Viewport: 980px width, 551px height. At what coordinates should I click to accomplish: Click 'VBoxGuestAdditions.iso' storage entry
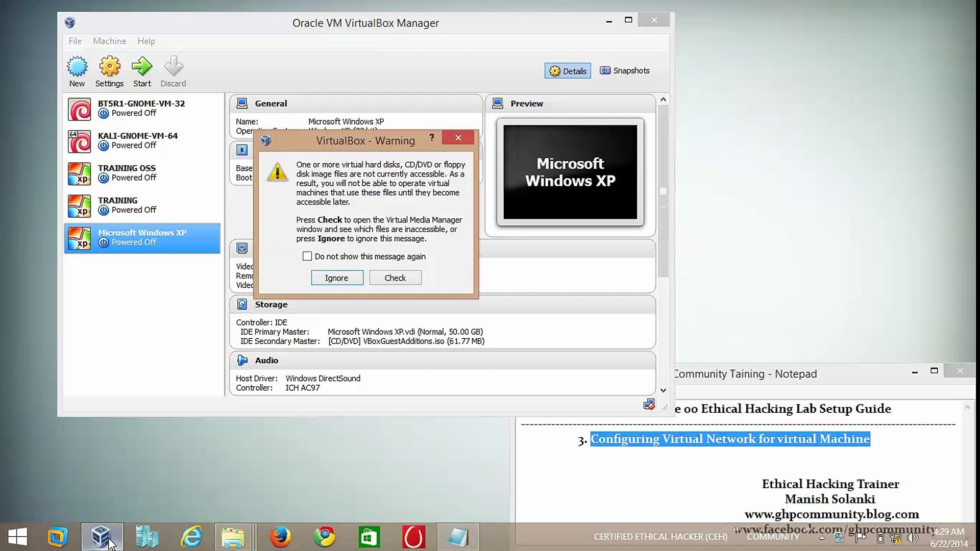406,341
